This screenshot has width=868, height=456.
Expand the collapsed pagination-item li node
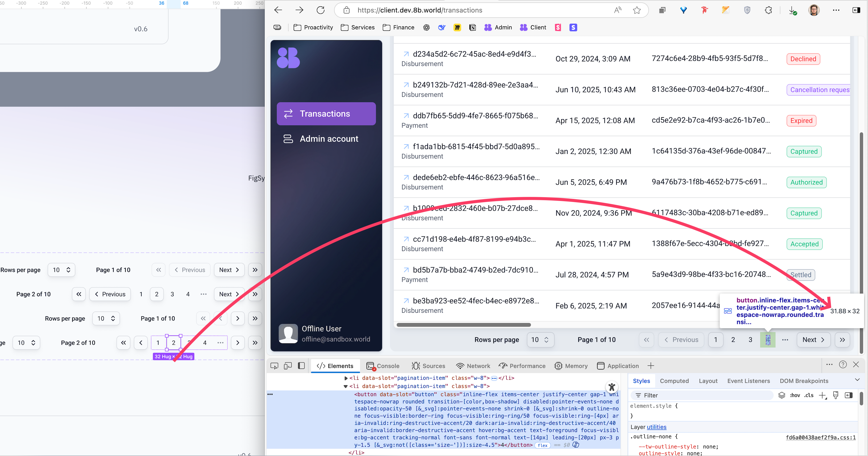(x=346, y=378)
